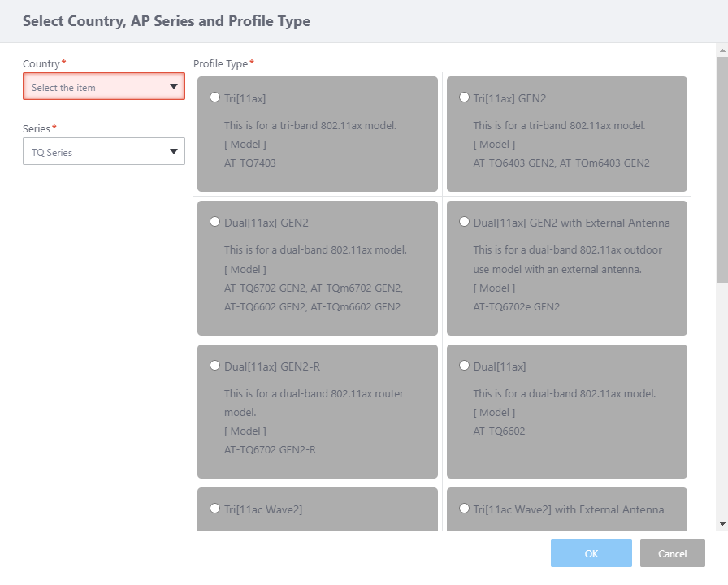Choose the Dual[11ax] GEN2 profile radio button
The image size is (728, 585).
pyautogui.click(x=214, y=222)
